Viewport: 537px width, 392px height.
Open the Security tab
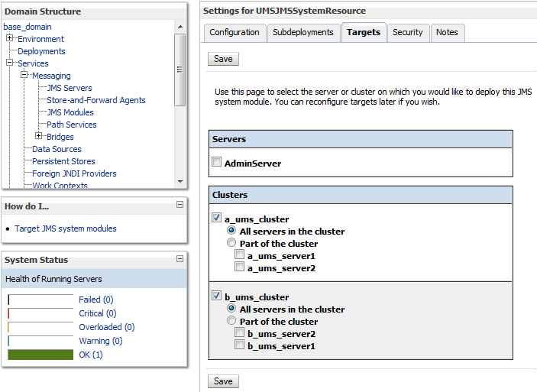(408, 33)
